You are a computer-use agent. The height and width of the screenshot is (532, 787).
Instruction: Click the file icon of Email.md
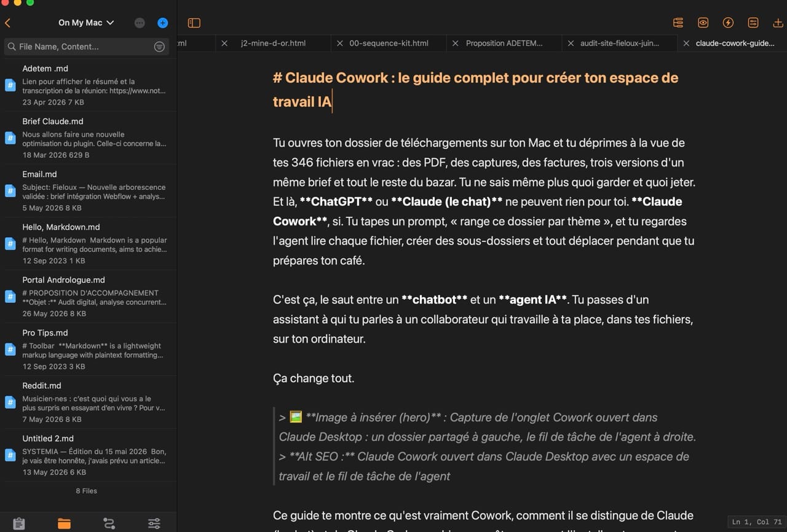point(10,191)
